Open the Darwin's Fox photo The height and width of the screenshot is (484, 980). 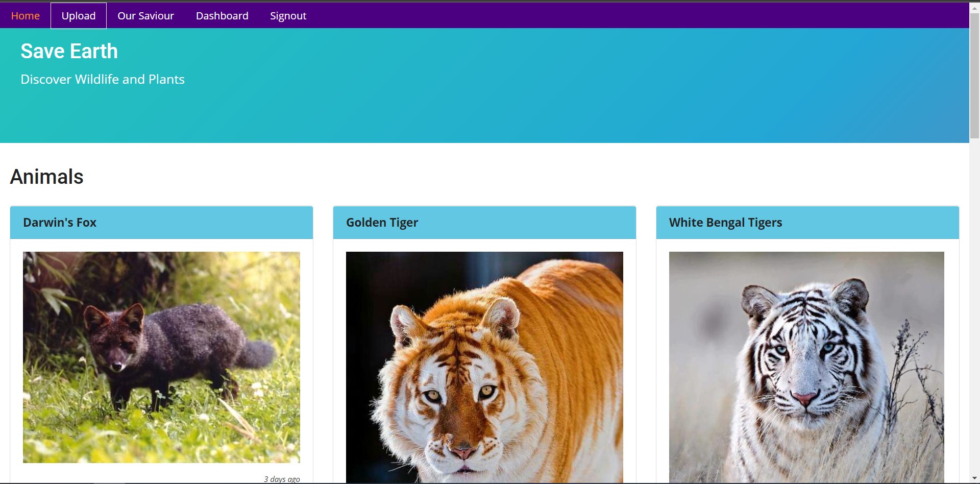click(161, 357)
